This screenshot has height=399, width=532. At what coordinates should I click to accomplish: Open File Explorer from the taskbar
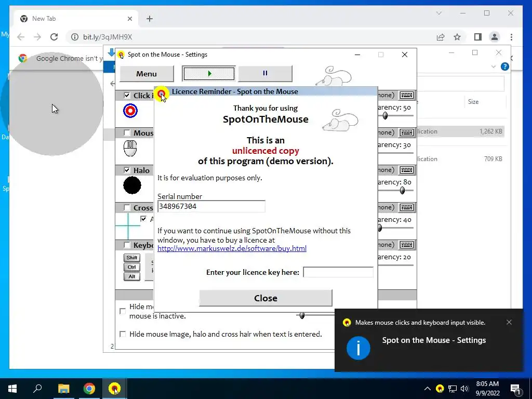[x=63, y=389]
